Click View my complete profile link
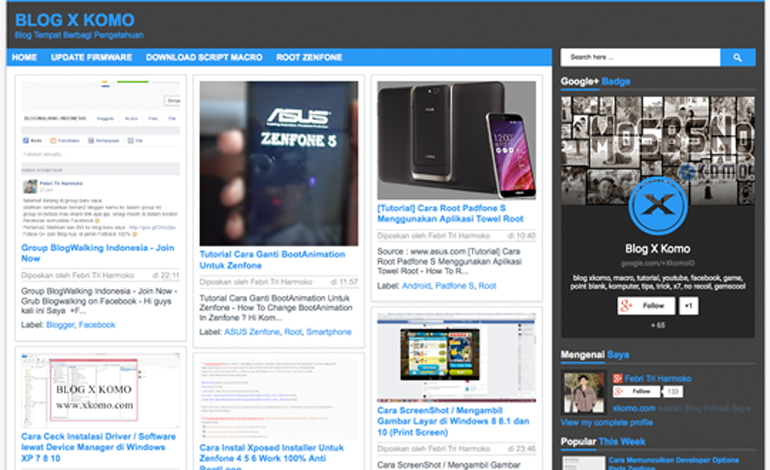This screenshot has width=770, height=470. coord(606,422)
